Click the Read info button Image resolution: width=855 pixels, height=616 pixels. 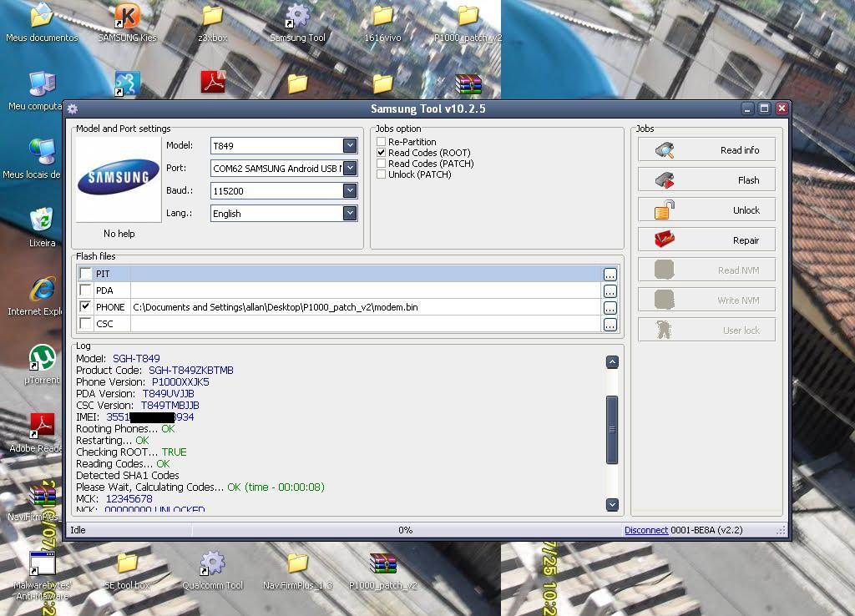(706, 150)
